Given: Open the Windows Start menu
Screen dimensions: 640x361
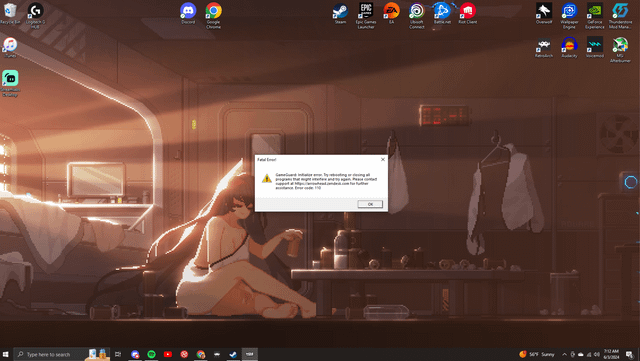Looking at the screenshot, I should (6, 354).
